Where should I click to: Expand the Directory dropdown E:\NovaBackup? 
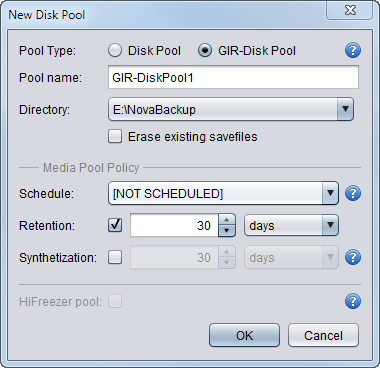pos(231,109)
